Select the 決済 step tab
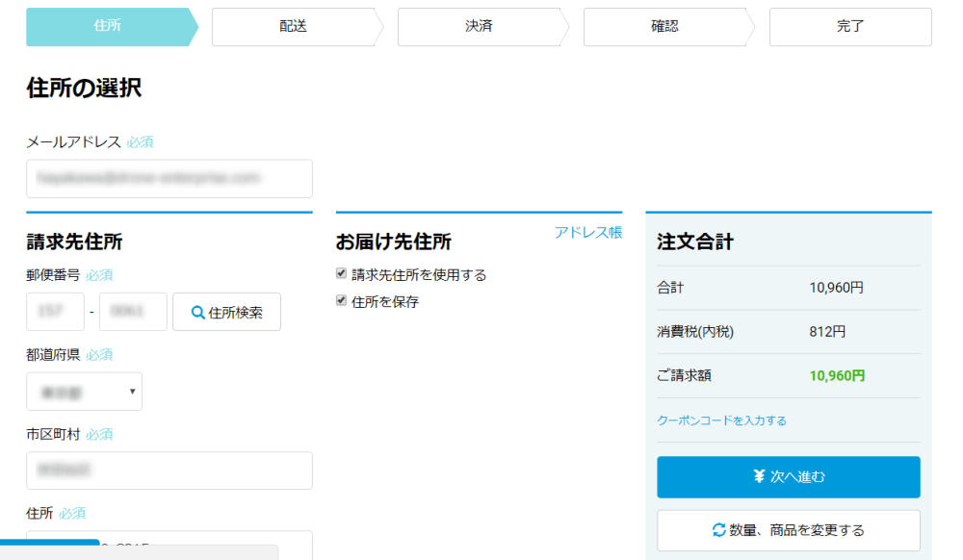The image size is (963, 560). [x=483, y=27]
